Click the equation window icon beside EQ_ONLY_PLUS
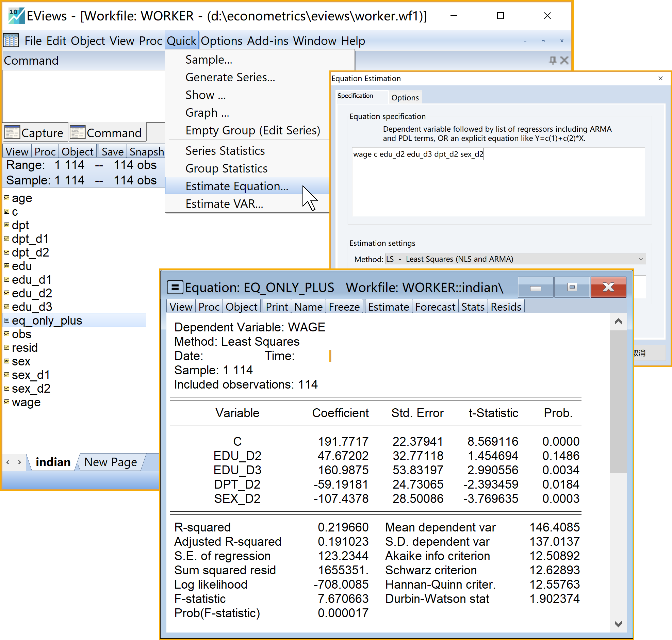Viewport: 672px width, 640px height. pos(175,287)
